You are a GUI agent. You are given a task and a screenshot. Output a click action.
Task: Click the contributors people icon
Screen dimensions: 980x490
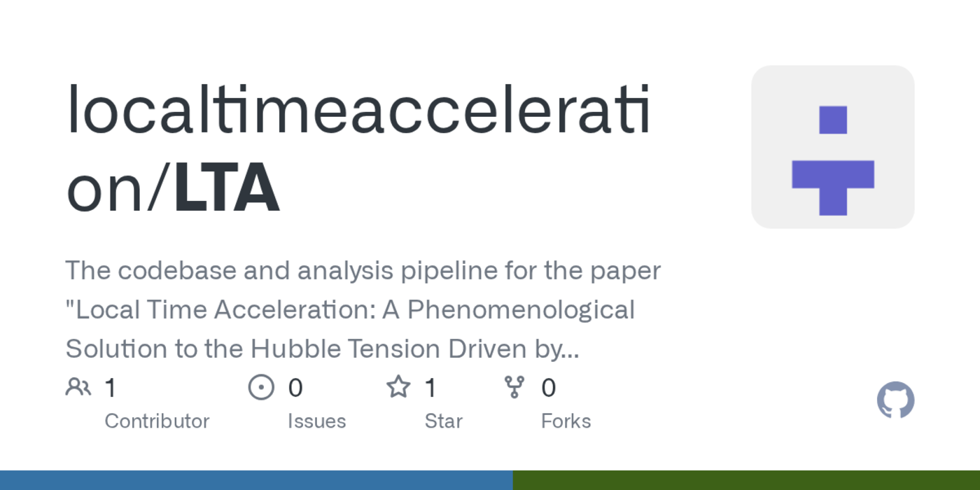(x=78, y=387)
